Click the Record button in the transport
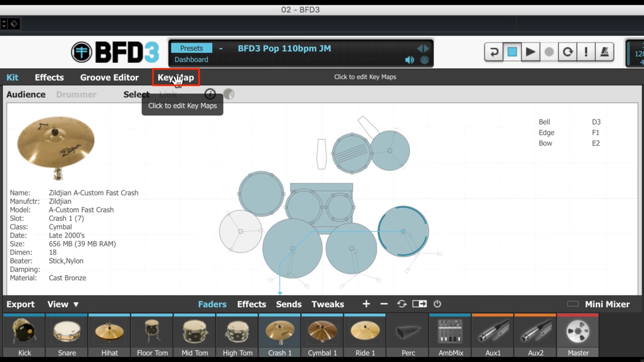 tap(549, 52)
